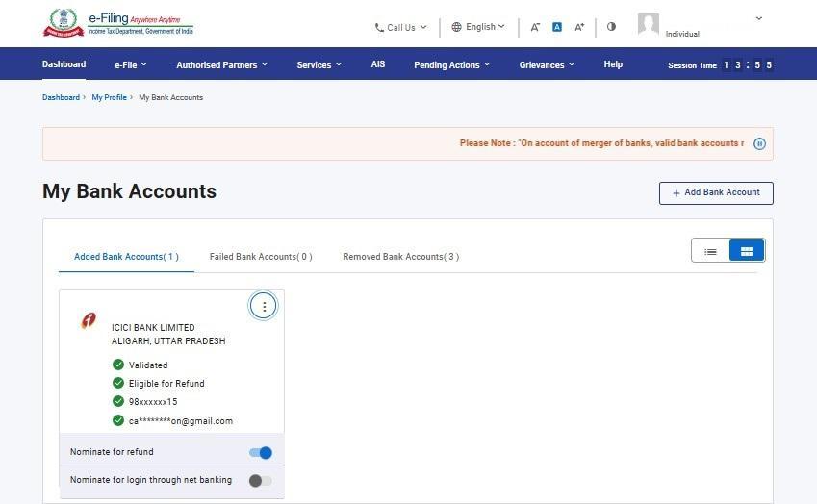Go to My Profile breadcrumb link

(109, 97)
